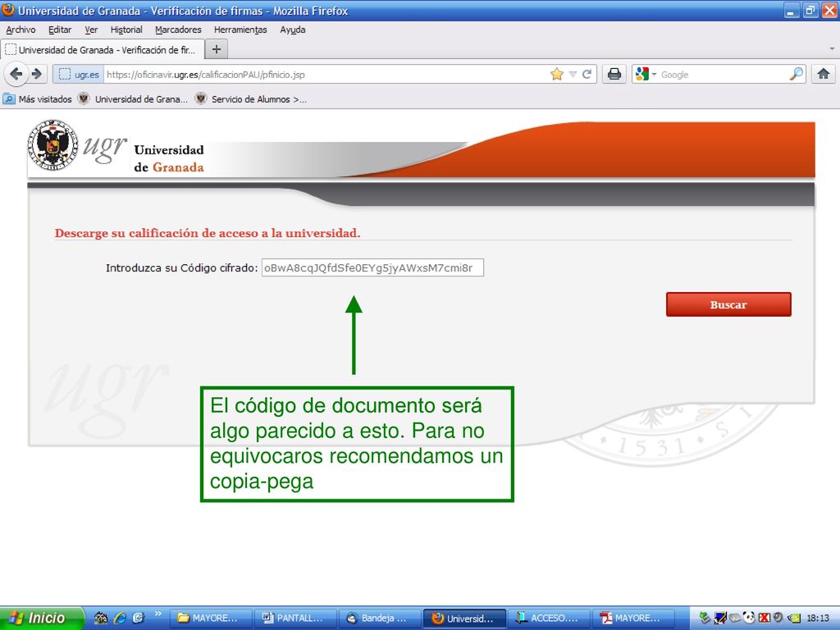Open Universidad de Grana... bookmark
The height and width of the screenshot is (630, 840).
click(x=133, y=99)
